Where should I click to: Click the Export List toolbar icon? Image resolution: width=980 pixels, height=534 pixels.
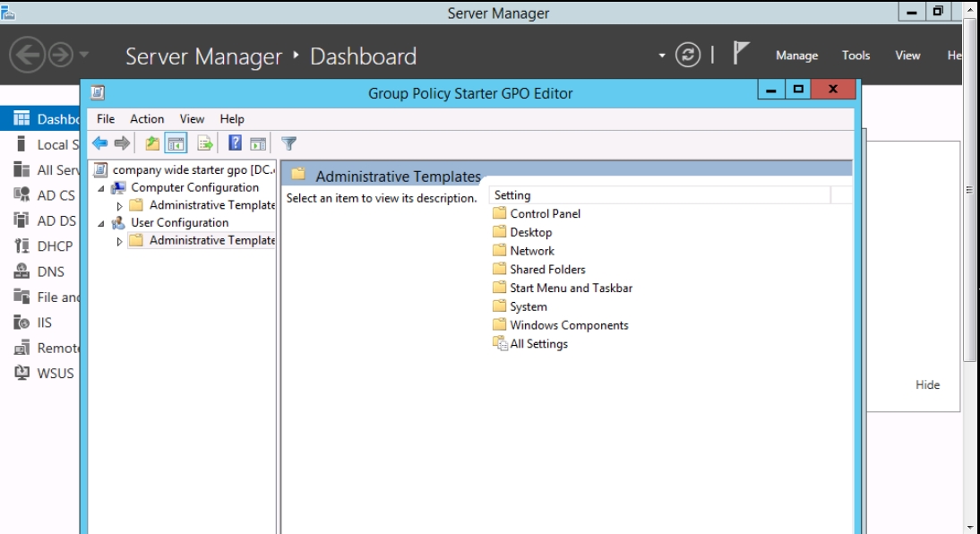tap(205, 143)
